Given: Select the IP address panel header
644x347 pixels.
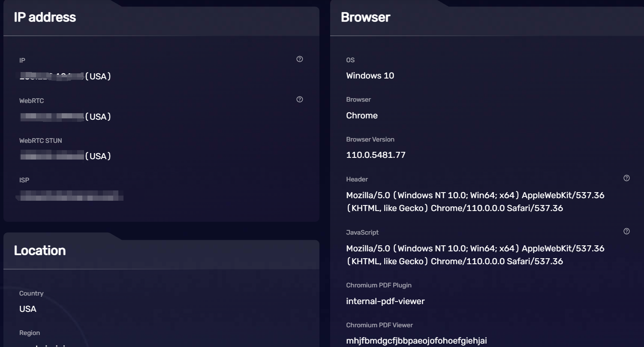Looking at the screenshot, I should 45,17.
